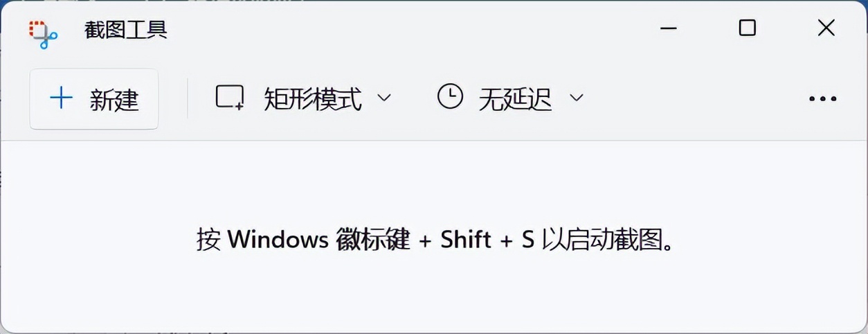The width and height of the screenshot is (868, 334).
Task: Click the "新建" button label
Action: coord(114,100)
